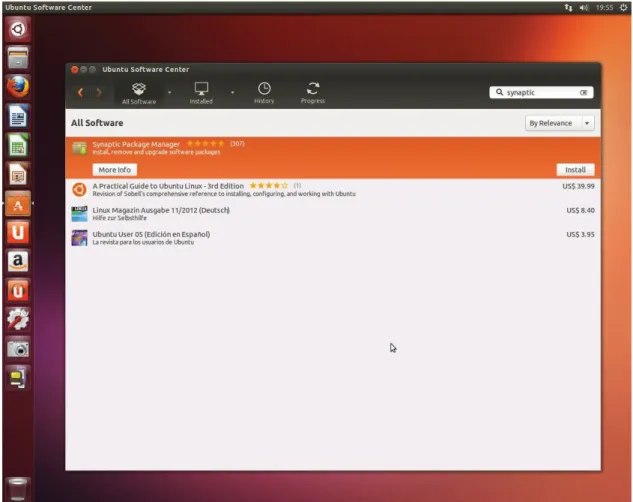Select A Practical Guide to Ubuntu Linux
This screenshot has width=633, height=502.
click(x=333, y=190)
